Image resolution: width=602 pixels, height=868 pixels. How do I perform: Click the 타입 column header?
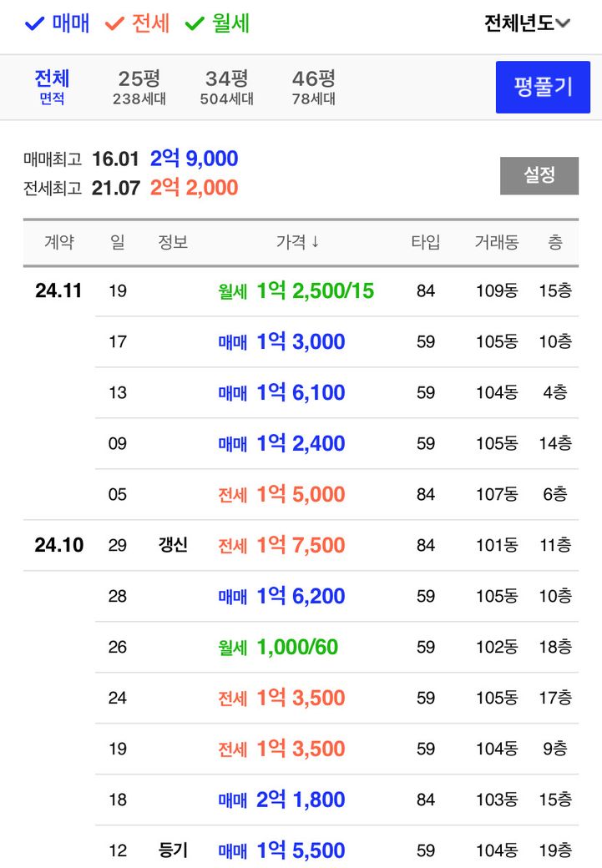coord(425,242)
